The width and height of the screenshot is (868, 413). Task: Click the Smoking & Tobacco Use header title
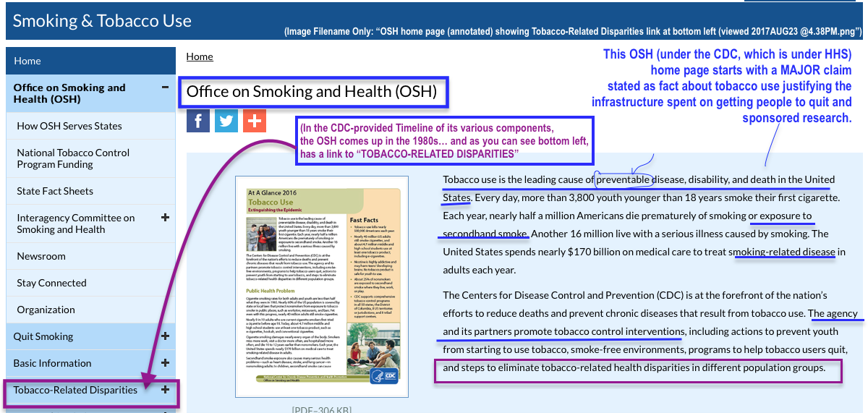click(x=102, y=20)
